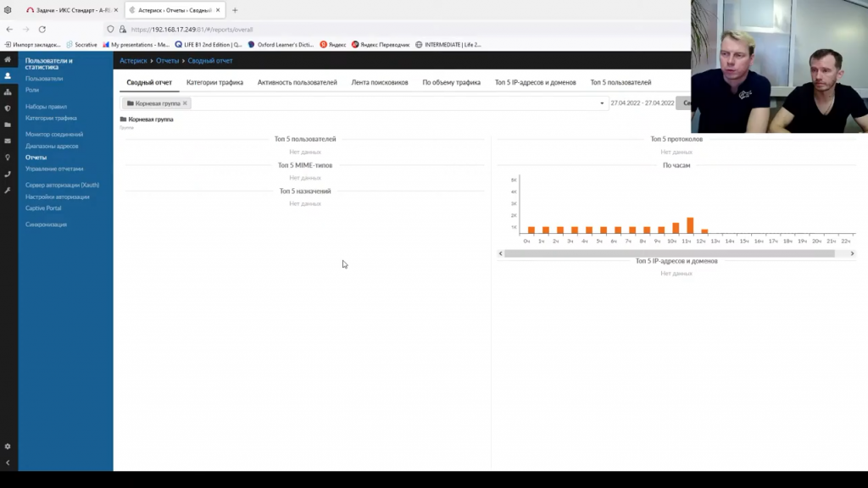Open 'Категории трафика' sidebar item
868x488 pixels.
51,118
